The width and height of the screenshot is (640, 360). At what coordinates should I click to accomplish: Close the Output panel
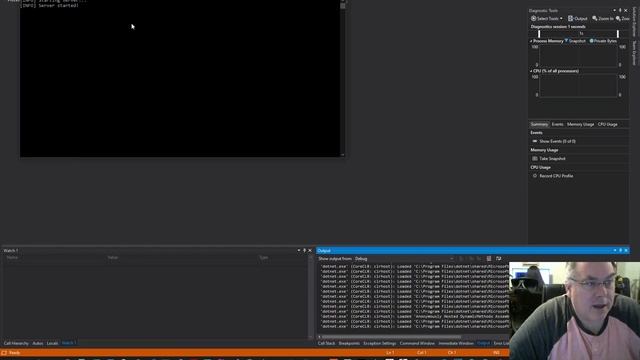[x=626, y=251]
